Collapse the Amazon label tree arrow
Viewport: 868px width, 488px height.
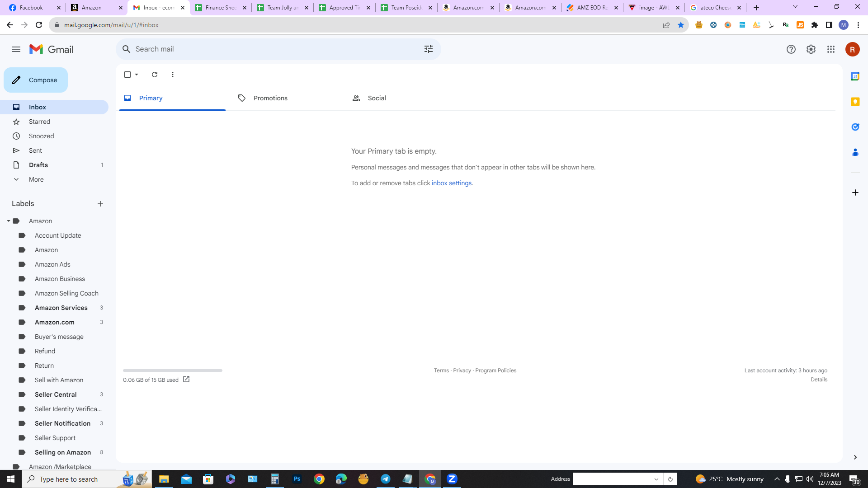(x=9, y=221)
